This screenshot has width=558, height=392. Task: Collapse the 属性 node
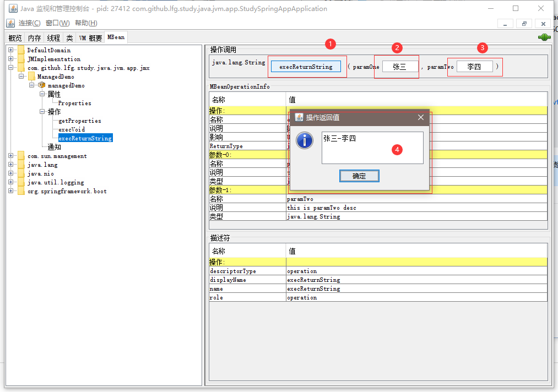[42, 94]
